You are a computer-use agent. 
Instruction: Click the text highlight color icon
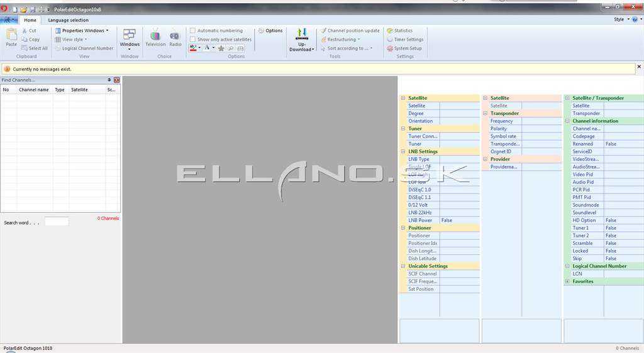(x=193, y=48)
